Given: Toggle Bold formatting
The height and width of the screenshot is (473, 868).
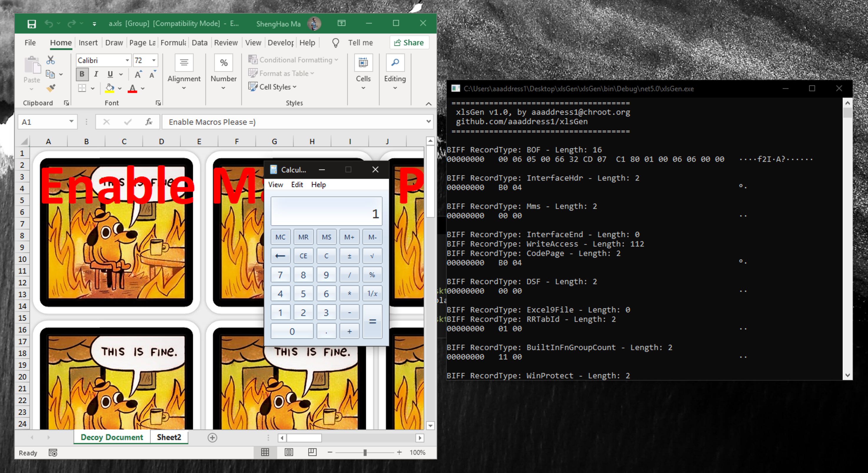Looking at the screenshot, I should click(x=82, y=74).
